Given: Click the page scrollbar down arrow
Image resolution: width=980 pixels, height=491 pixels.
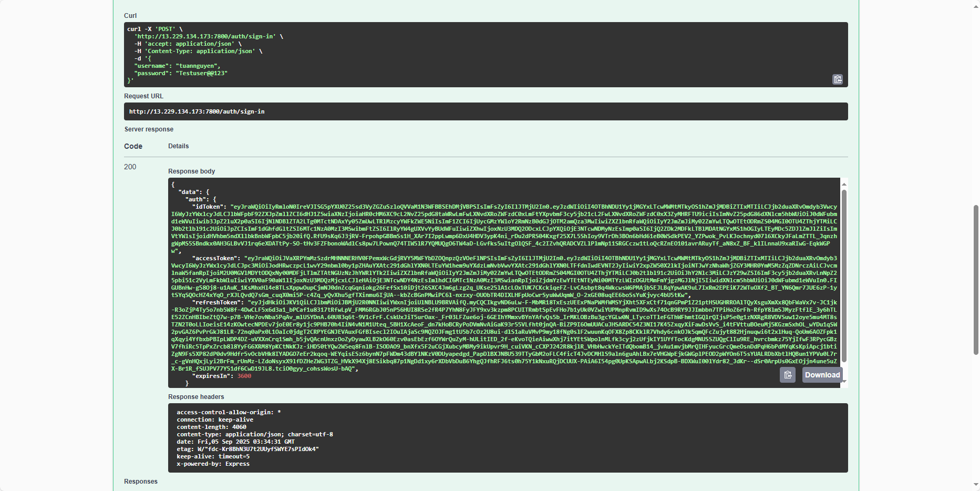Looking at the screenshot, I should coord(976,485).
